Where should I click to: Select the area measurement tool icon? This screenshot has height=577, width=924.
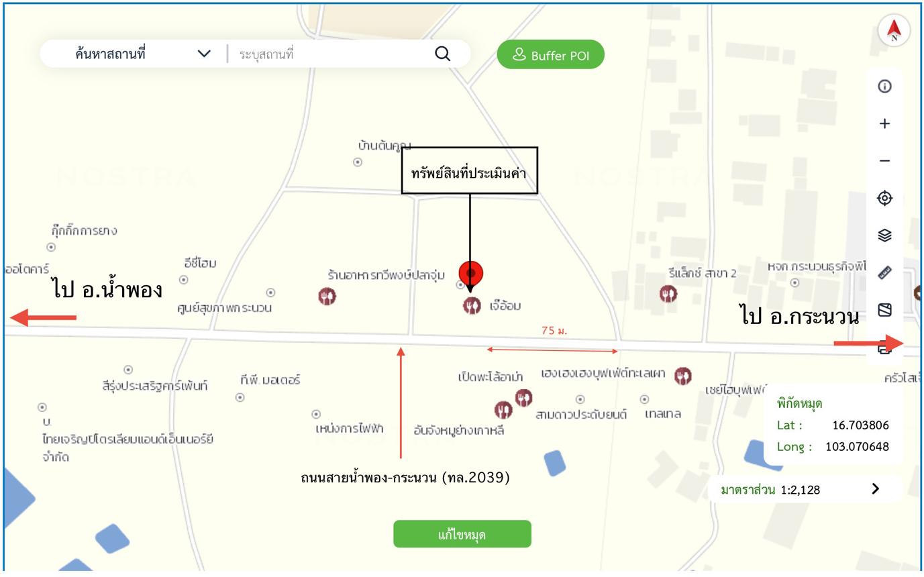(x=884, y=310)
